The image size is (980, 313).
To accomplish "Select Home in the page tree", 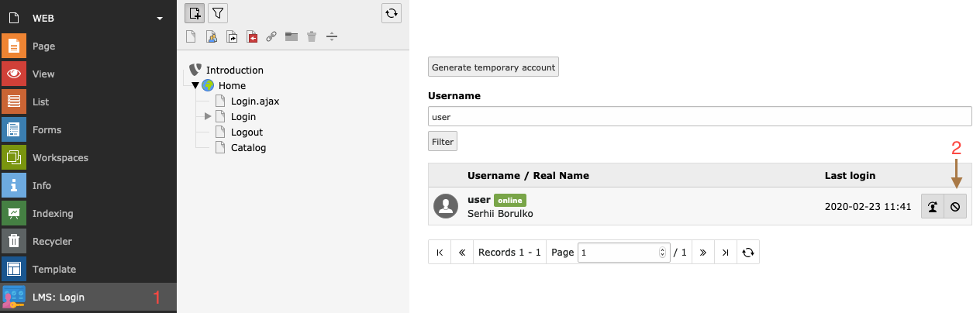I will (232, 85).
